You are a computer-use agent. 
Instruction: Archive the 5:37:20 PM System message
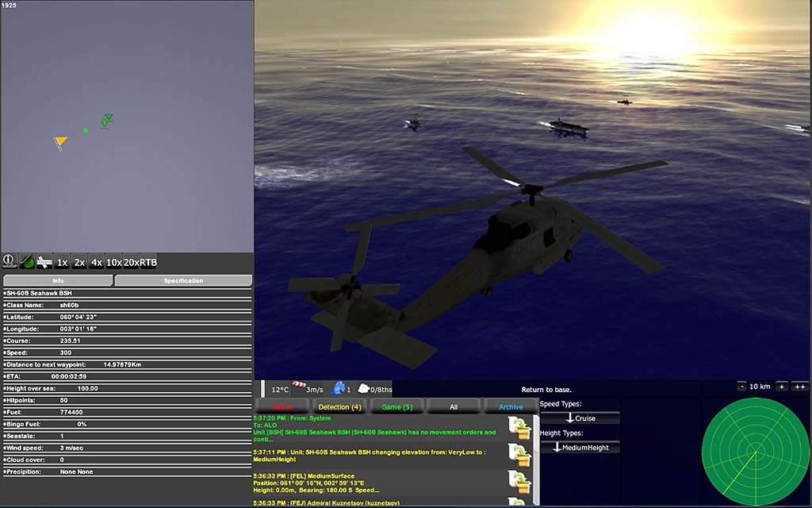[x=519, y=428]
